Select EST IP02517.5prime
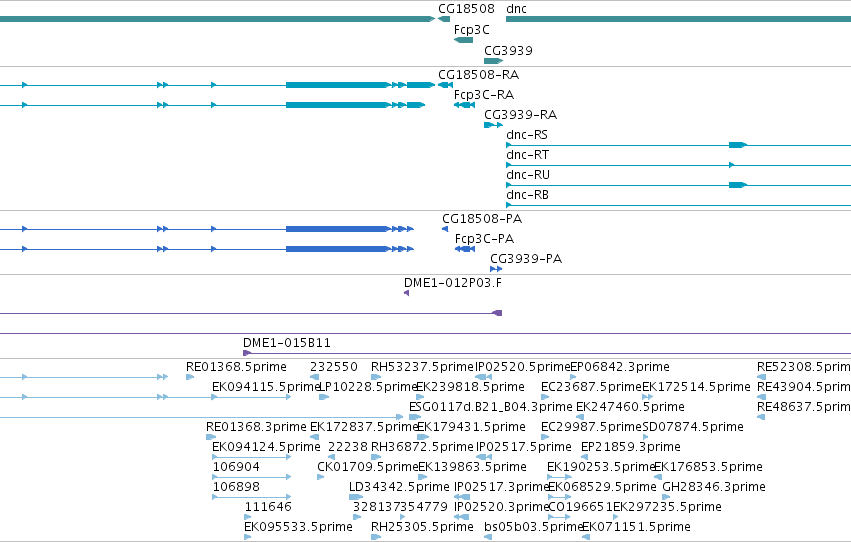This screenshot has height=542, width=851. coord(524,448)
